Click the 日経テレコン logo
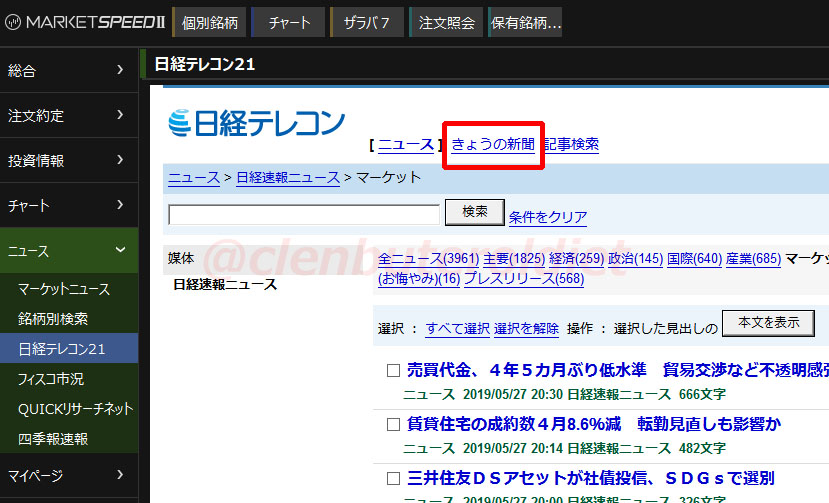The width and height of the screenshot is (829, 503). click(256, 123)
